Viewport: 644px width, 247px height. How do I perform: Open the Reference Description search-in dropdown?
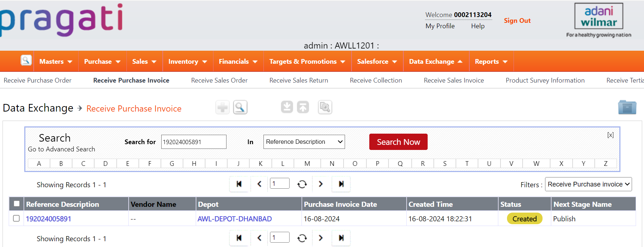(x=304, y=142)
